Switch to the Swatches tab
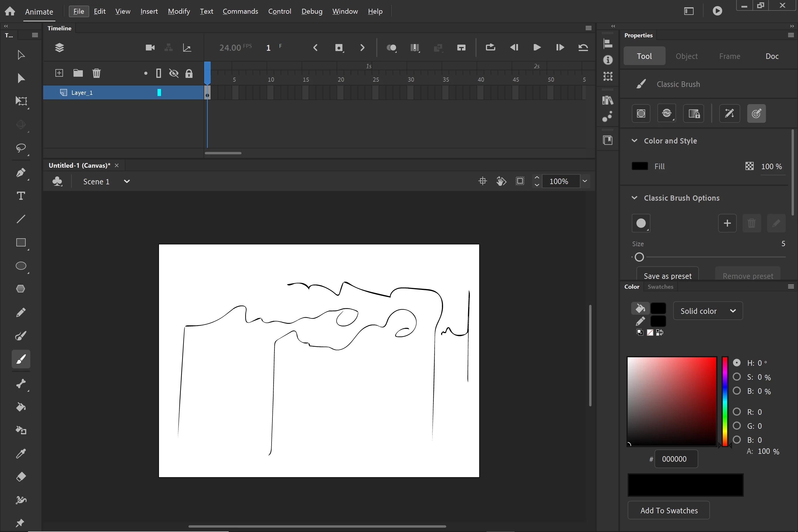 [x=660, y=287]
